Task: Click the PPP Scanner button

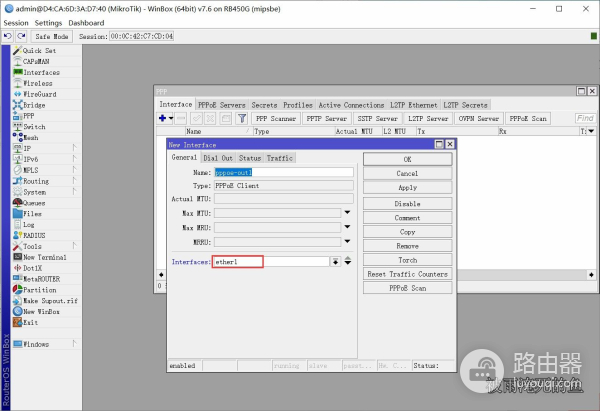Action: [276, 119]
